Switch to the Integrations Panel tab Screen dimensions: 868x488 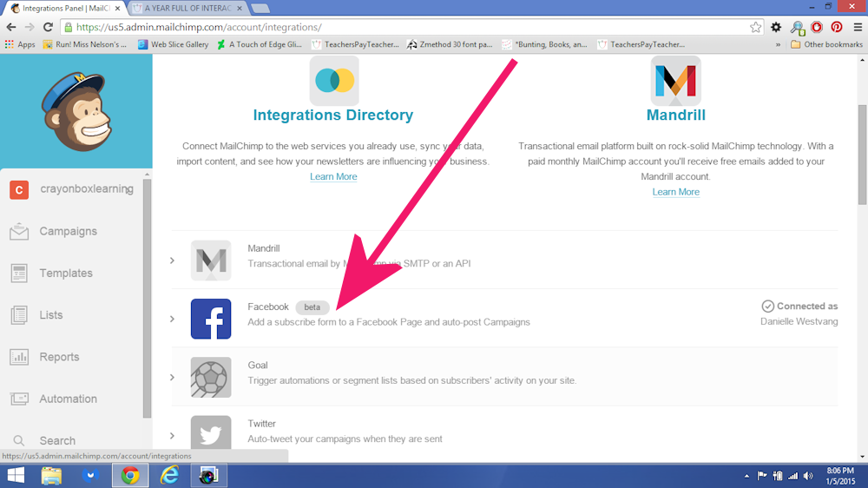click(x=63, y=9)
